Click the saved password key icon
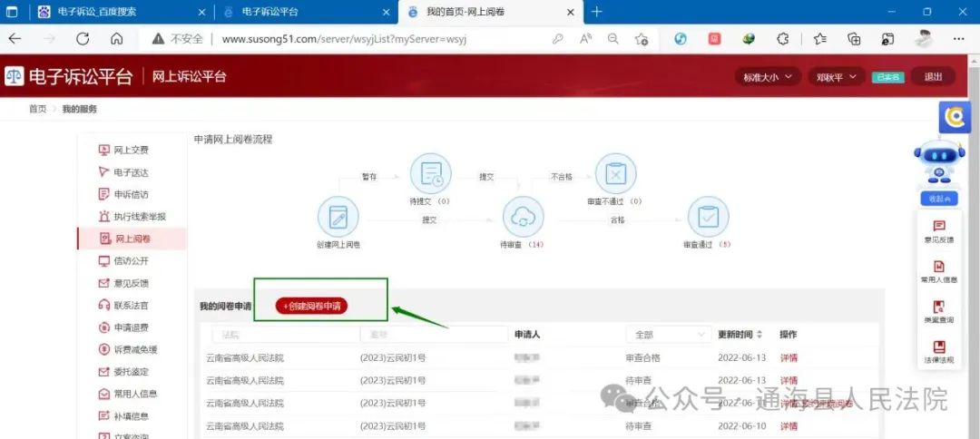The height and width of the screenshot is (439, 980). 557,39
